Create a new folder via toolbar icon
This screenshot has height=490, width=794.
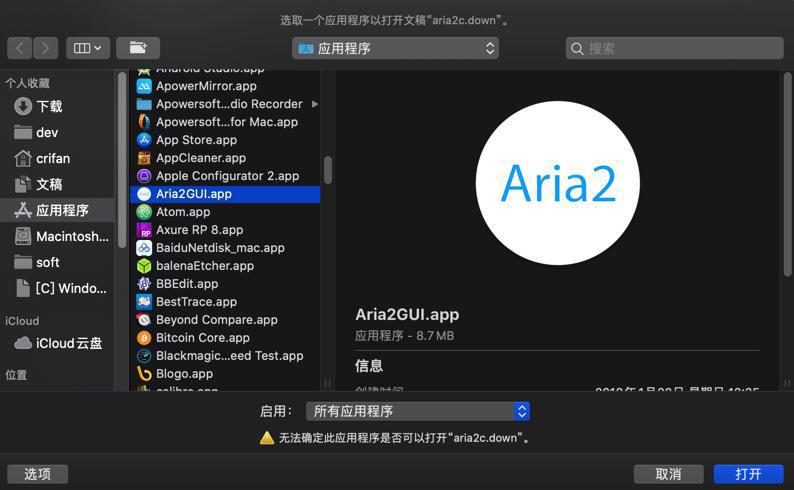[138, 48]
